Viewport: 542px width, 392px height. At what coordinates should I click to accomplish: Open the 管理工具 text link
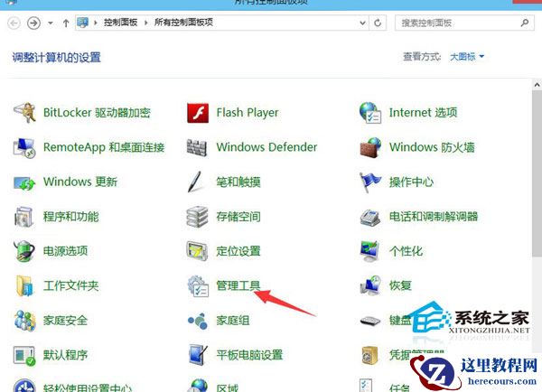click(238, 285)
